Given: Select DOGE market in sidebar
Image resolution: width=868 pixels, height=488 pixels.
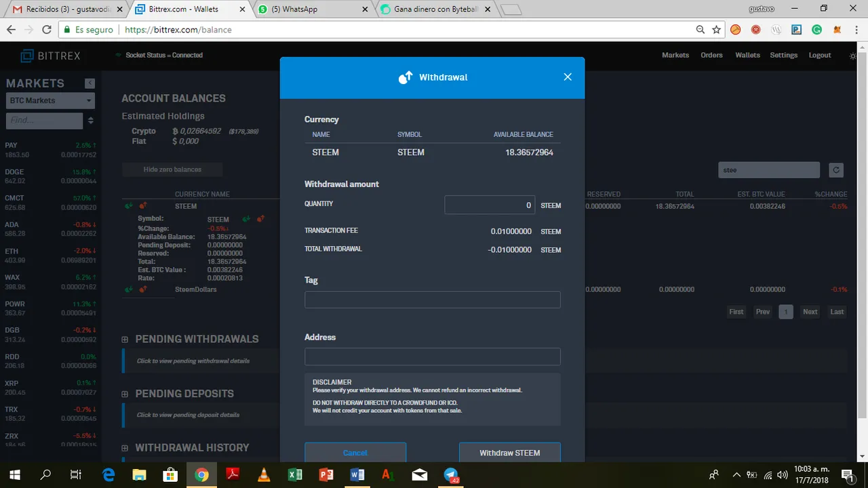Looking at the screenshot, I should coord(50,176).
